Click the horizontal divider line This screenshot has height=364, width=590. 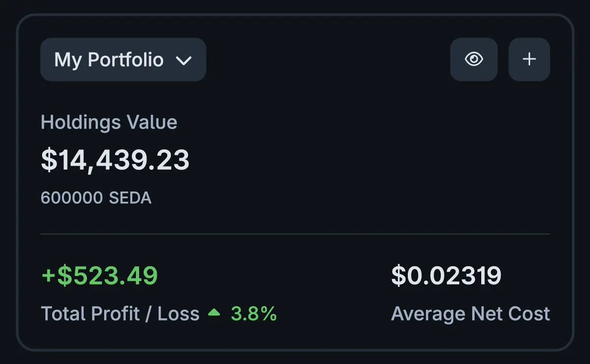point(295,234)
